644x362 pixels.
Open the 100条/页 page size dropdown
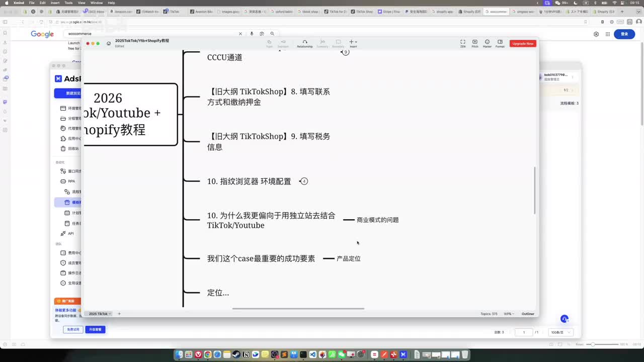pos(561,332)
